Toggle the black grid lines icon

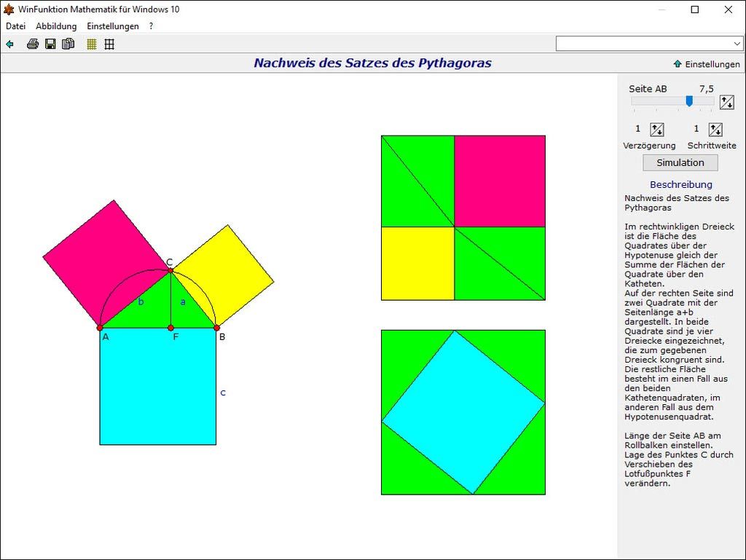tap(109, 44)
